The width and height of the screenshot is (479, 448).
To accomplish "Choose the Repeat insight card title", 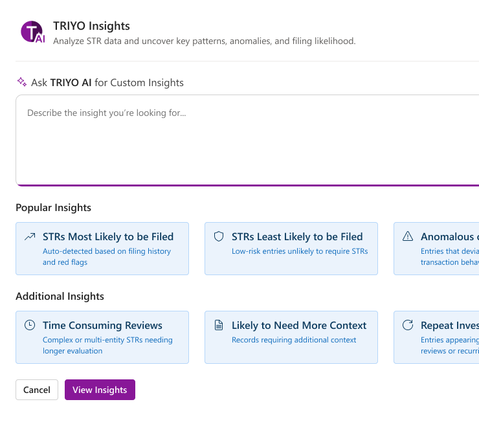I will coord(449,326).
